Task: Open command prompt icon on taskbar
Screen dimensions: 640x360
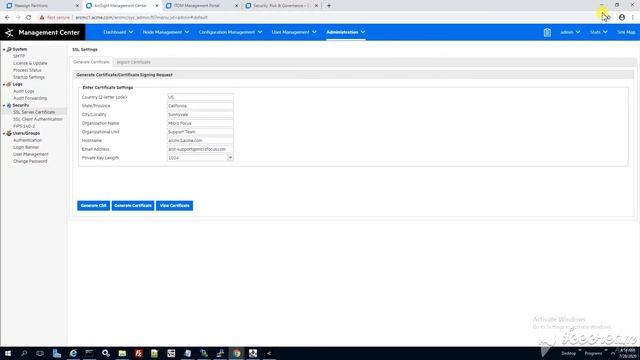Action: pyautogui.click(x=89, y=353)
